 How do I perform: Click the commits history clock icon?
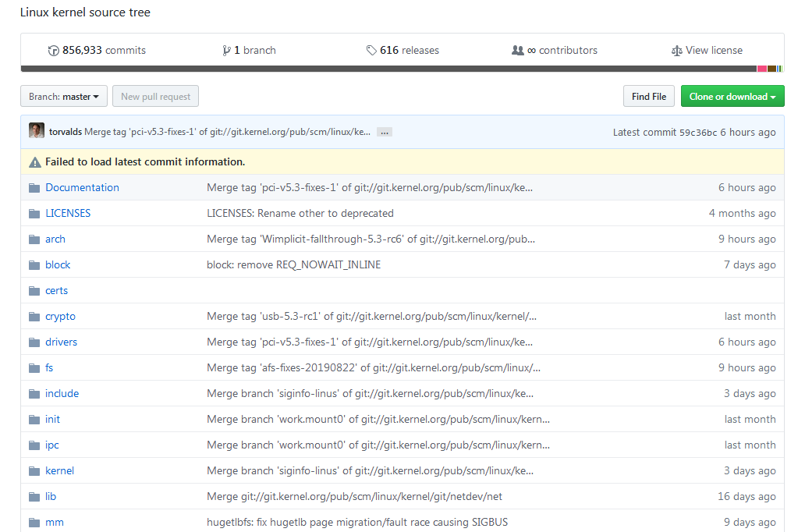click(x=54, y=51)
